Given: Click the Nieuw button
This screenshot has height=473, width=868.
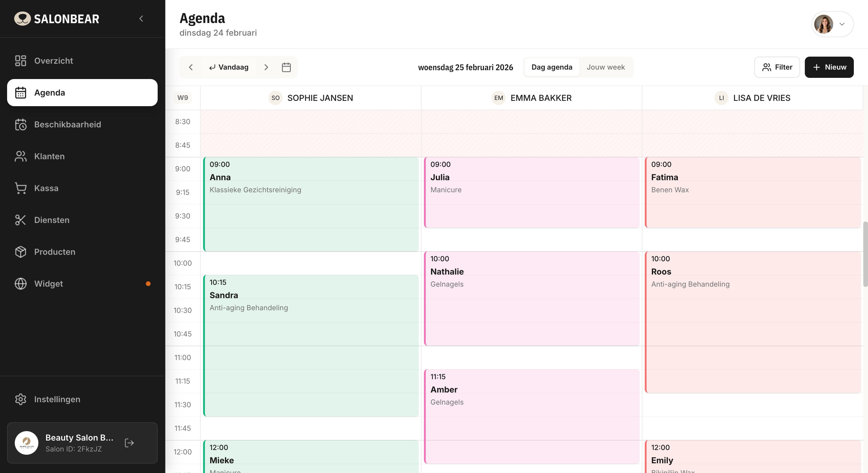Looking at the screenshot, I should point(829,67).
